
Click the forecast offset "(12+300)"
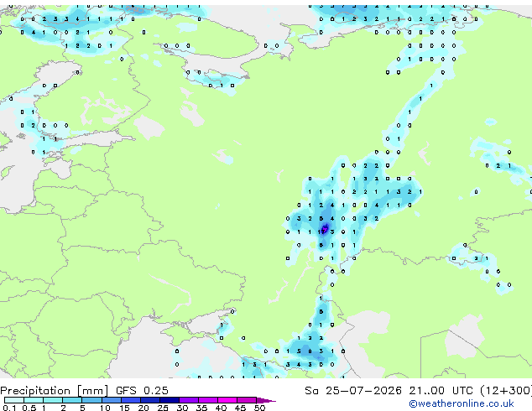[x=505, y=391]
